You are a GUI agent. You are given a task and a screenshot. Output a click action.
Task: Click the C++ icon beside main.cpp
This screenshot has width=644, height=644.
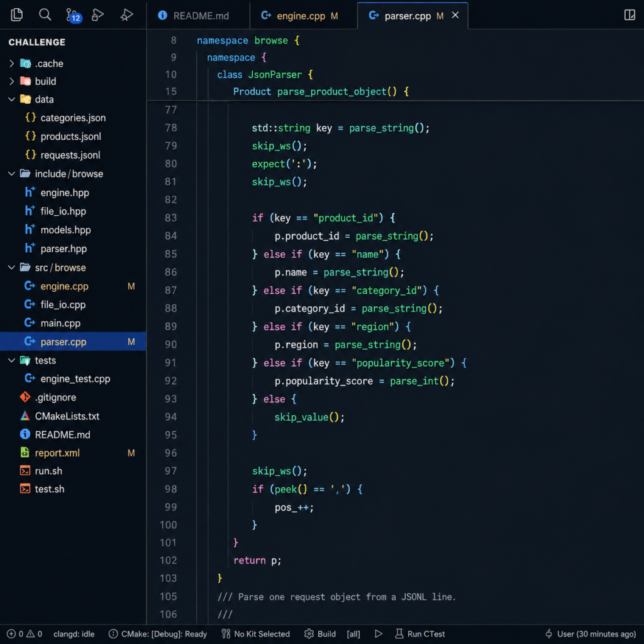(x=30, y=323)
